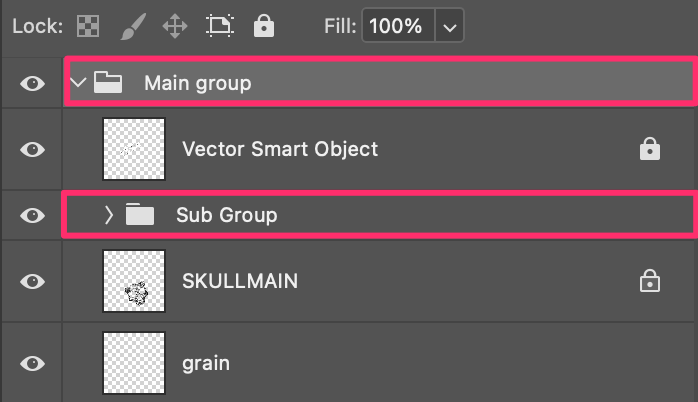Toggle visibility of grain layer
Screen dimensions: 698x402
(32, 363)
